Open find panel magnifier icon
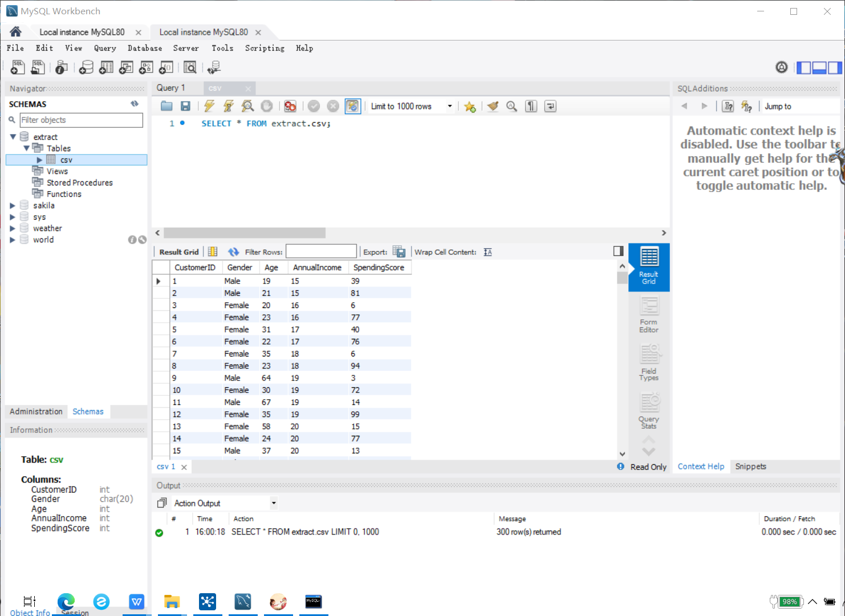This screenshot has height=616, width=845. click(x=512, y=106)
